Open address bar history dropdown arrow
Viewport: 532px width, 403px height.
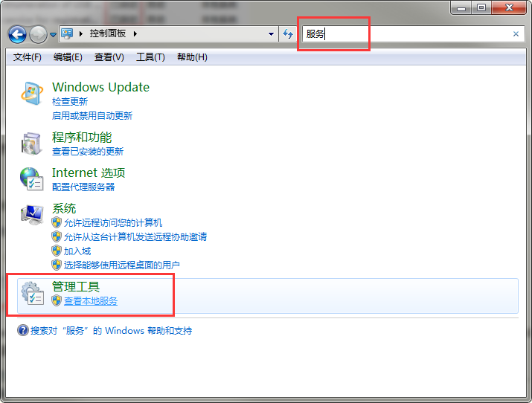[x=271, y=34]
